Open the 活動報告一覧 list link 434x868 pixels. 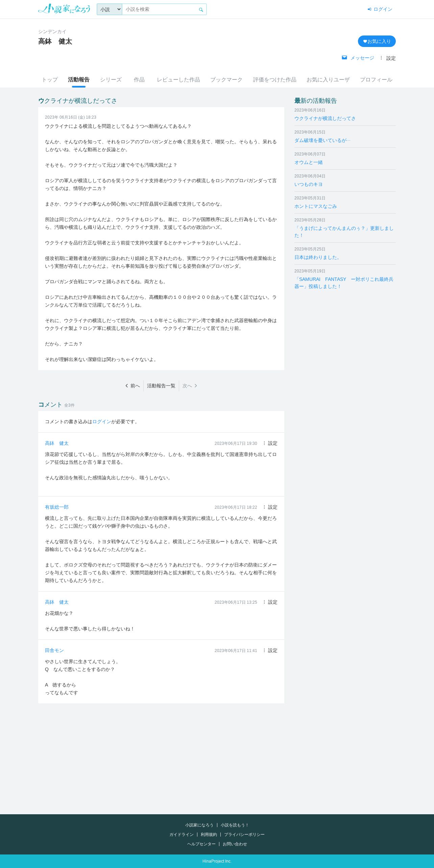pyautogui.click(x=161, y=386)
